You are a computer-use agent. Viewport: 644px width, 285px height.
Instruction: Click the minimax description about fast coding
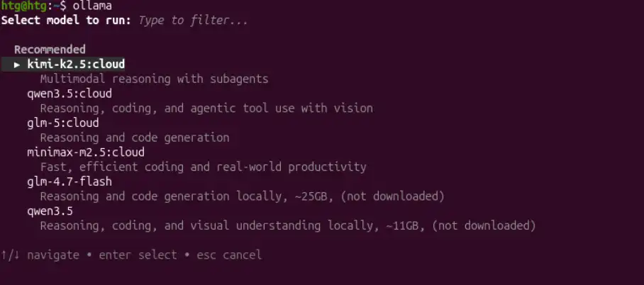pyautogui.click(x=203, y=167)
